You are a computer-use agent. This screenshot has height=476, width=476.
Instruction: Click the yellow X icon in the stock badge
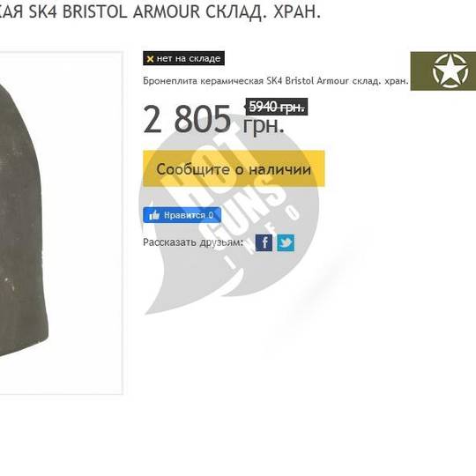[150, 58]
